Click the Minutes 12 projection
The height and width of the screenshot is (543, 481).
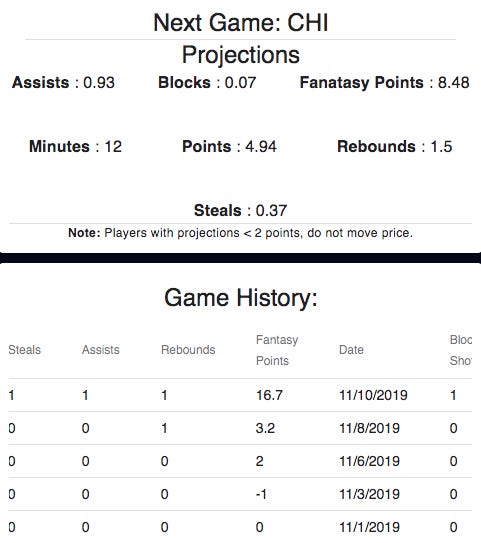75,146
